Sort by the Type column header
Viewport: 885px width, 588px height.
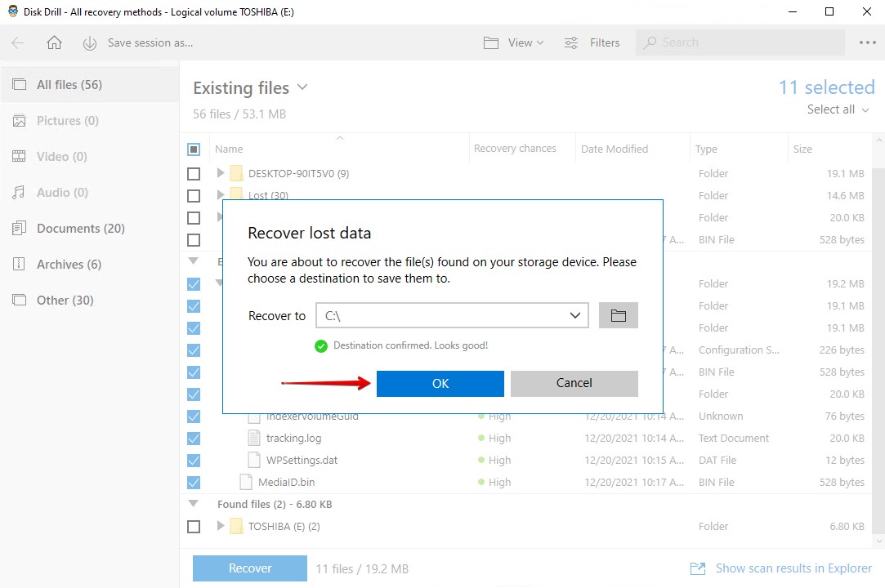point(738,149)
